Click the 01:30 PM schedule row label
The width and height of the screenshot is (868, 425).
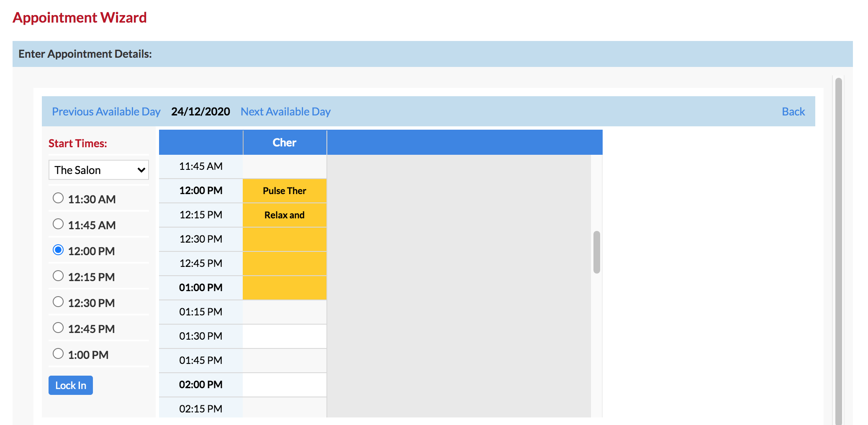pyautogui.click(x=201, y=336)
